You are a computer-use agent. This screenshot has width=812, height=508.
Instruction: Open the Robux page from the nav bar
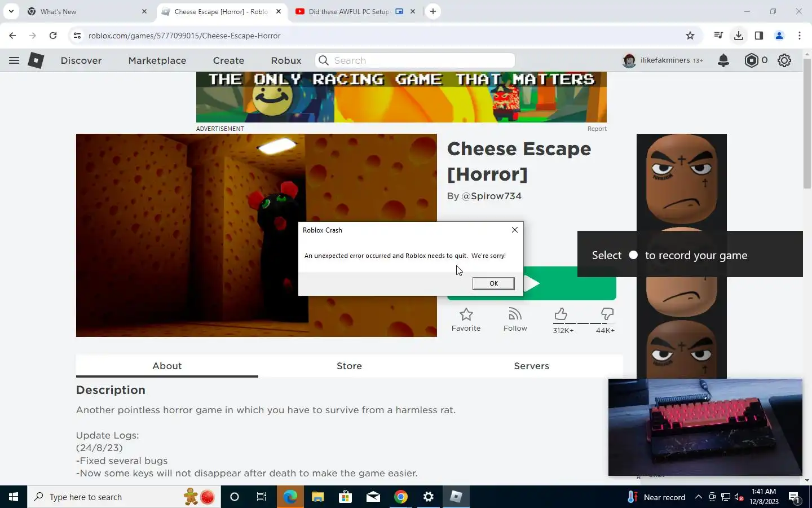pos(286,60)
